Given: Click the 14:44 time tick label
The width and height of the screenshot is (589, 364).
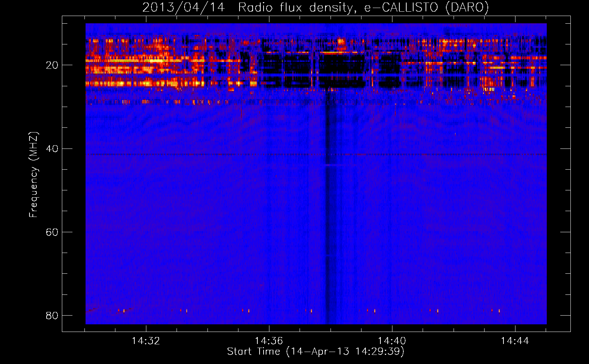Looking at the screenshot, I should (515, 341).
